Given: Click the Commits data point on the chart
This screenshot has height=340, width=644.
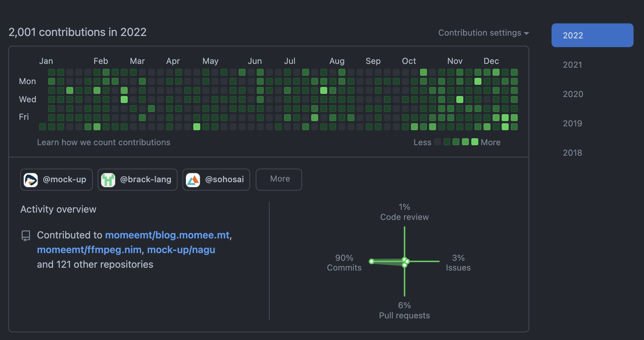Looking at the screenshot, I should [x=372, y=261].
